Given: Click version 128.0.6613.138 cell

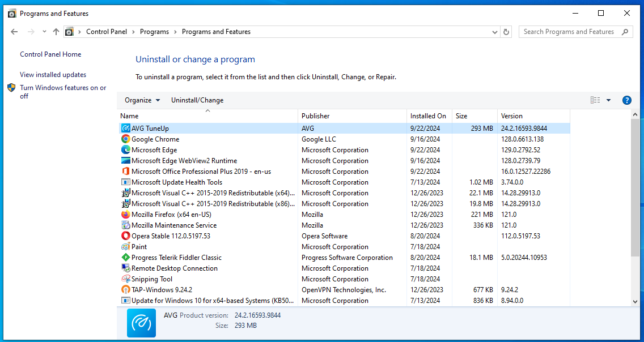Looking at the screenshot, I should 523,139.
